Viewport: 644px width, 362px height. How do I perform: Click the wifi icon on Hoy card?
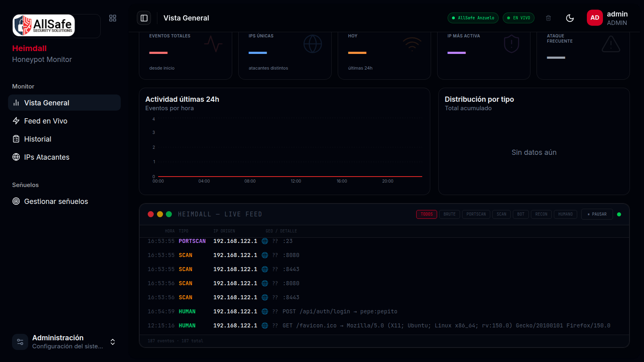pos(412,44)
